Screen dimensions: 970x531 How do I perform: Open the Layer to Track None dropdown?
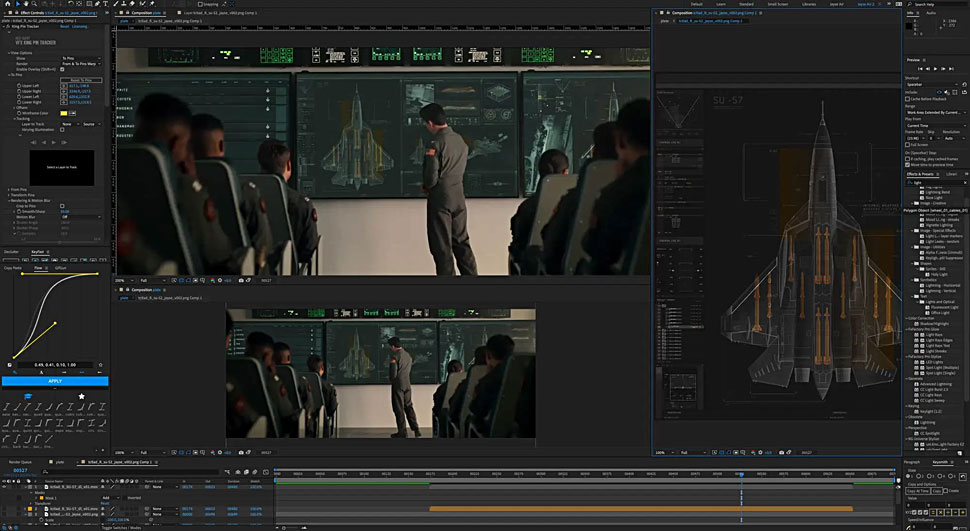point(69,124)
